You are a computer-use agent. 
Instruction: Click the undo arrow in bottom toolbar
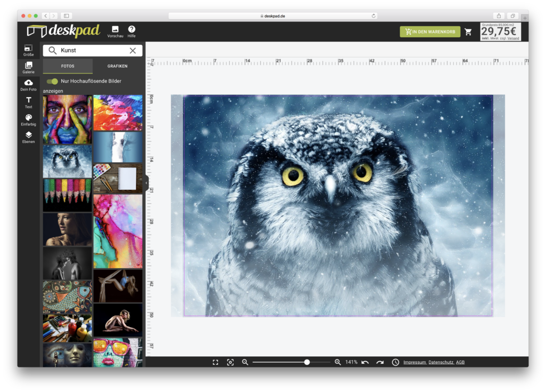coord(365,362)
